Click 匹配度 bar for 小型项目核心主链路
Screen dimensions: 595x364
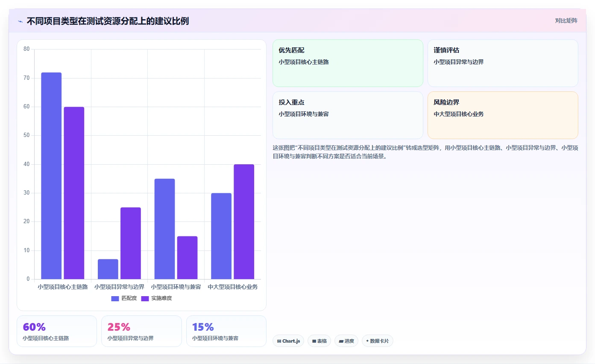(x=51, y=176)
